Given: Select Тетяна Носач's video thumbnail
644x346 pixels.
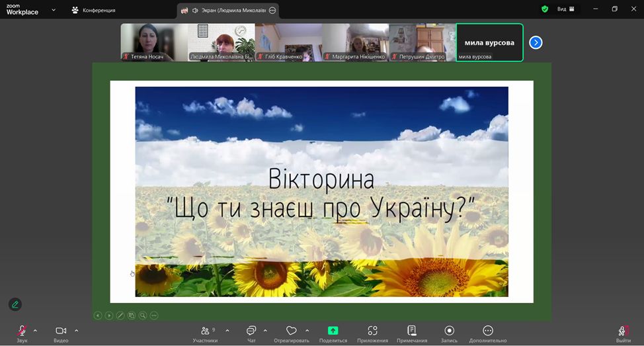Looking at the screenshot, I should (153, 42).
